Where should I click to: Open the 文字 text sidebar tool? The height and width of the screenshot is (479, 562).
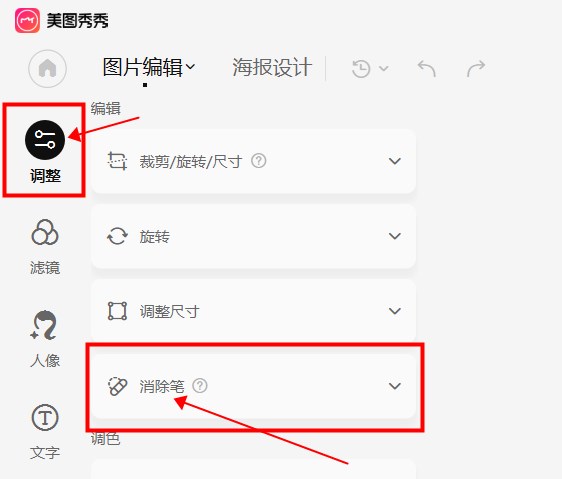45,432
